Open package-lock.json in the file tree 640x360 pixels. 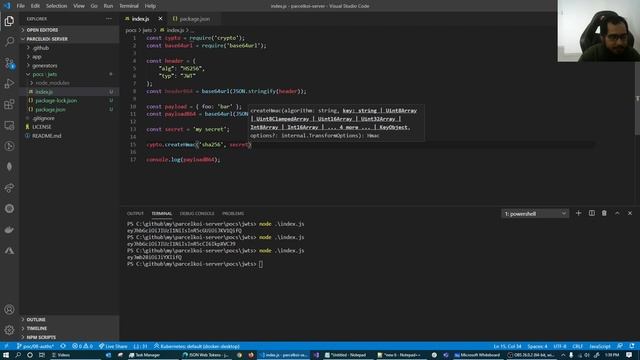69,100
